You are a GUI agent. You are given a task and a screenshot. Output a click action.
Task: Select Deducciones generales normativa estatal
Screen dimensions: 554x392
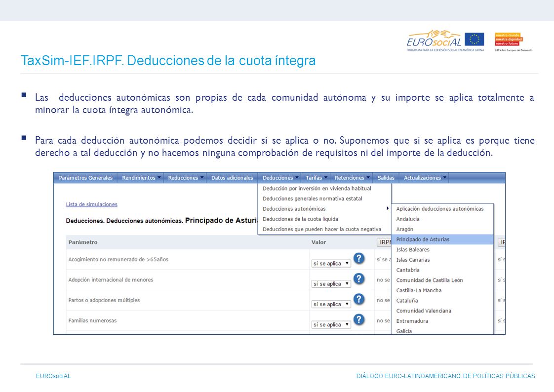point(325,199)
